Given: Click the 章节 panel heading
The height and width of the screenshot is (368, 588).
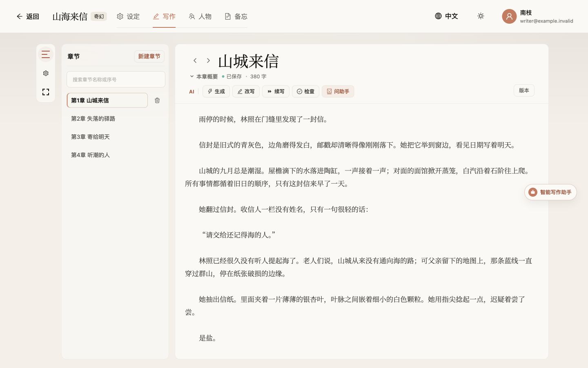Looking at the screenshot, I should tap(73, 56).
